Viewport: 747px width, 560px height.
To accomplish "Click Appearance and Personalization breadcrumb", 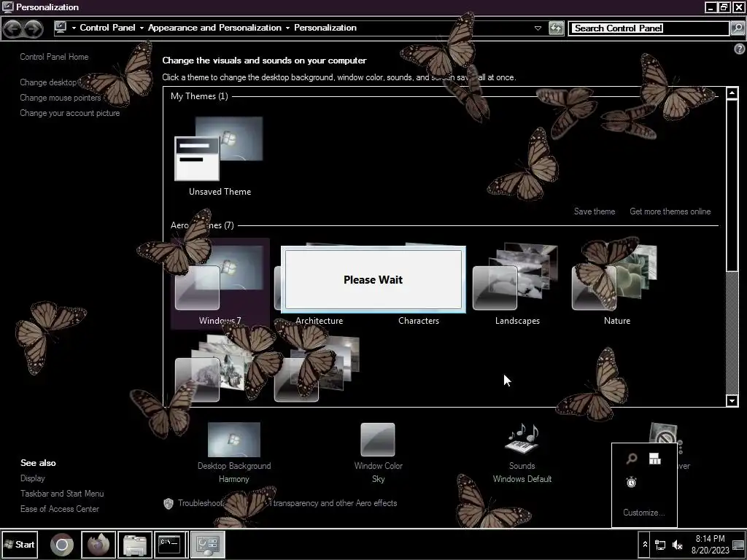I will (x=214, y=28).
